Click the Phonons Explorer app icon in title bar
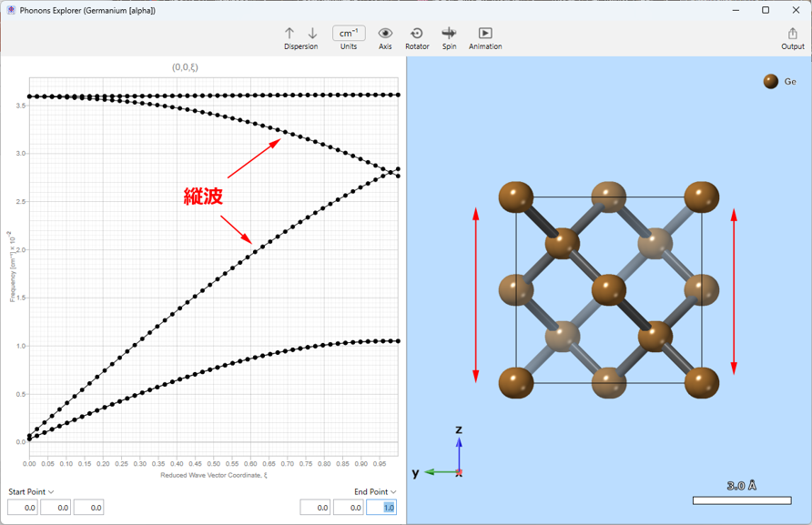 [x=11, y=10]
